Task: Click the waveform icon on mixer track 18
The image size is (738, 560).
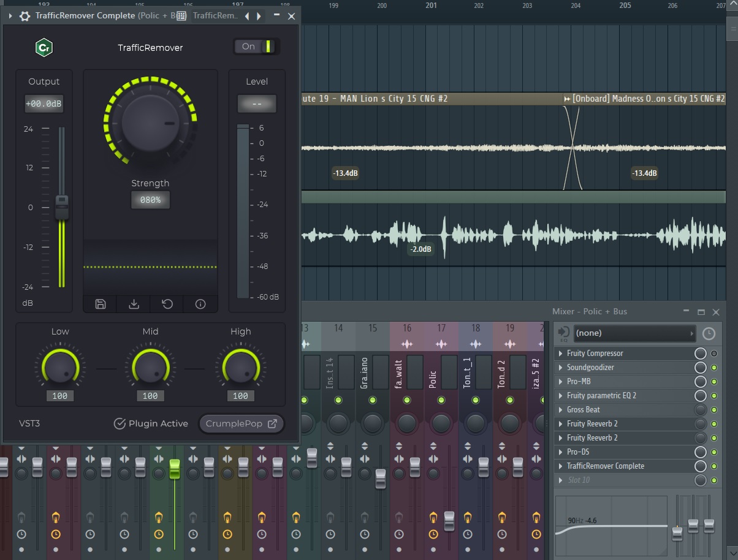Action: pos(476,344)
